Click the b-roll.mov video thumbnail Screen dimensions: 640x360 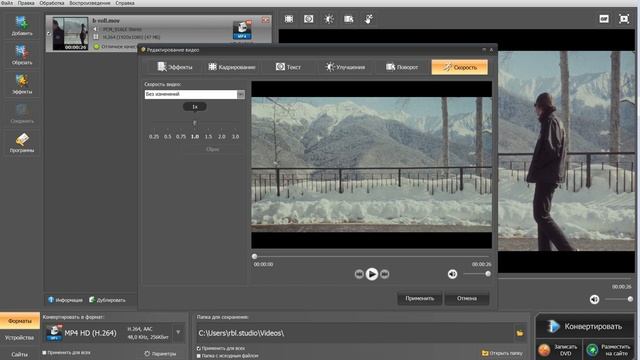[x=70, y=33]
